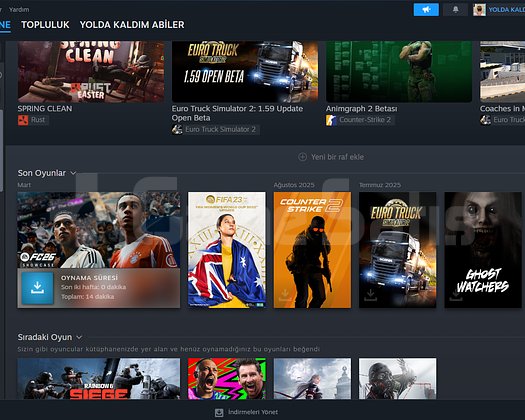Click download icon on Euro Truck Simulator cover

(x=370, y=295)
